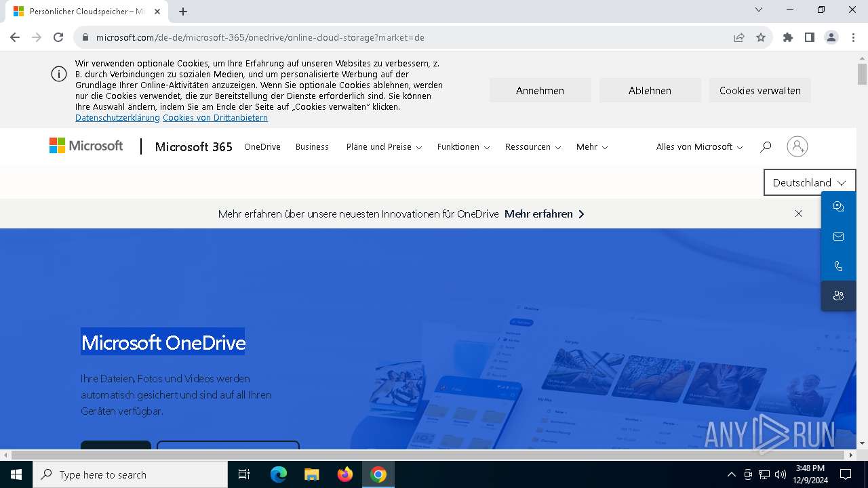868x488 pixels.
Task: Dismiss the OneDrive innovations banner
Action: [799, 213]
